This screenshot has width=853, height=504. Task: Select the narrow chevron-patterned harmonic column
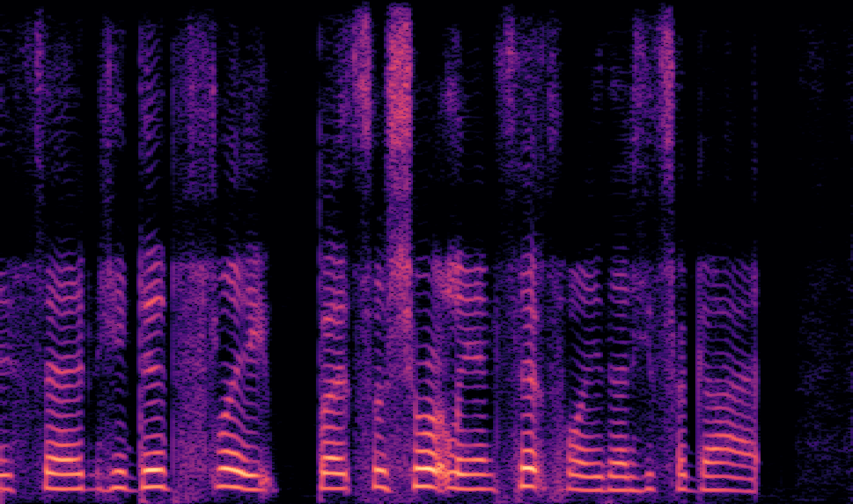tap(151, 323)
